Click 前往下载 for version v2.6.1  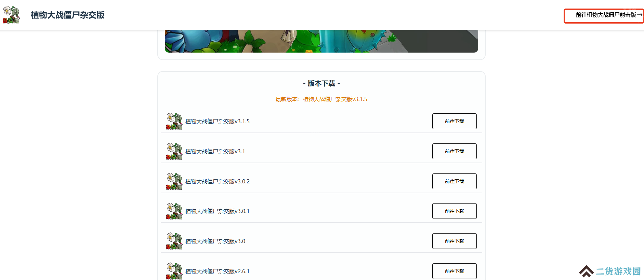click(x=454, y=271)
